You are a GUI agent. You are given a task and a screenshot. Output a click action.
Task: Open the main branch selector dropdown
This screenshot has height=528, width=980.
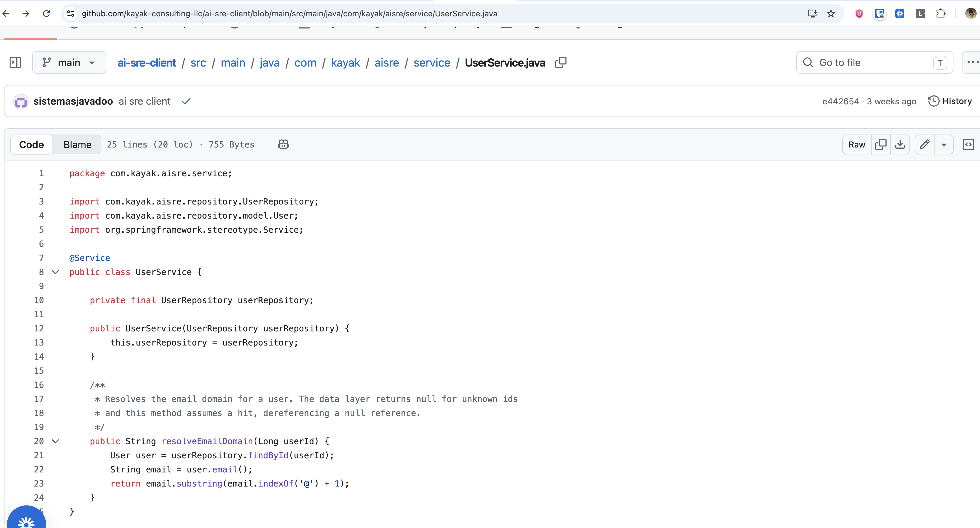click(69, 62)
